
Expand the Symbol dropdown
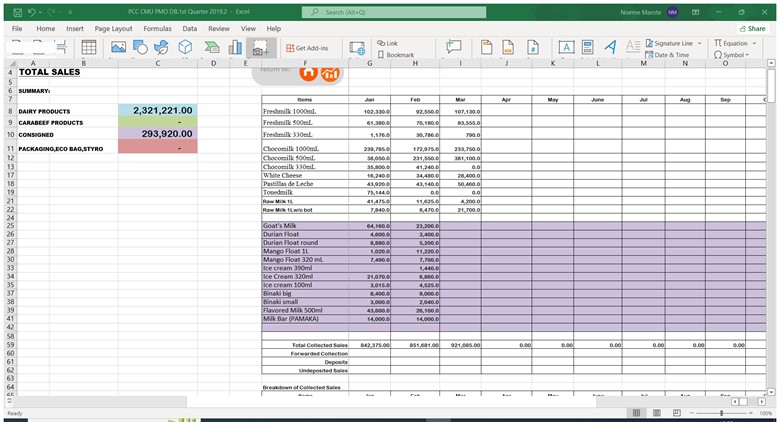tap(747, 55)
